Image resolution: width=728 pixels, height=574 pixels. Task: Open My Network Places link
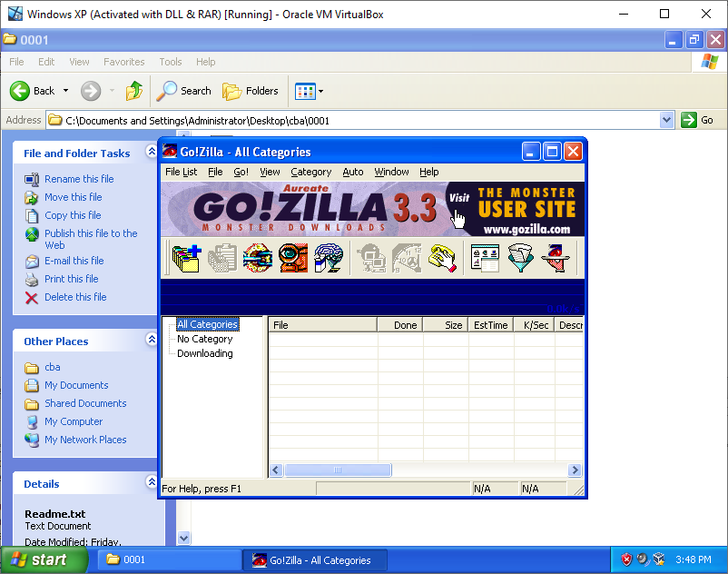coord(85,440)
